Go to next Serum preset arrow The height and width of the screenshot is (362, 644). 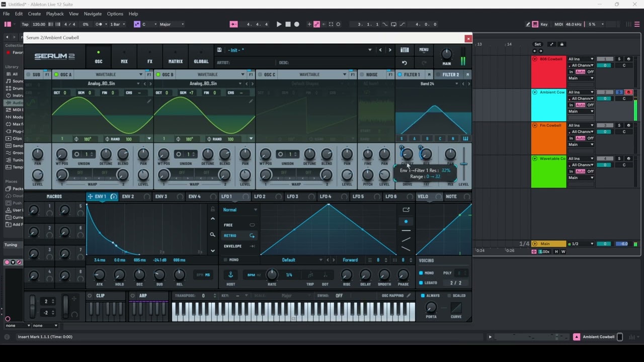pyautogui.click(x=389, y=50)
